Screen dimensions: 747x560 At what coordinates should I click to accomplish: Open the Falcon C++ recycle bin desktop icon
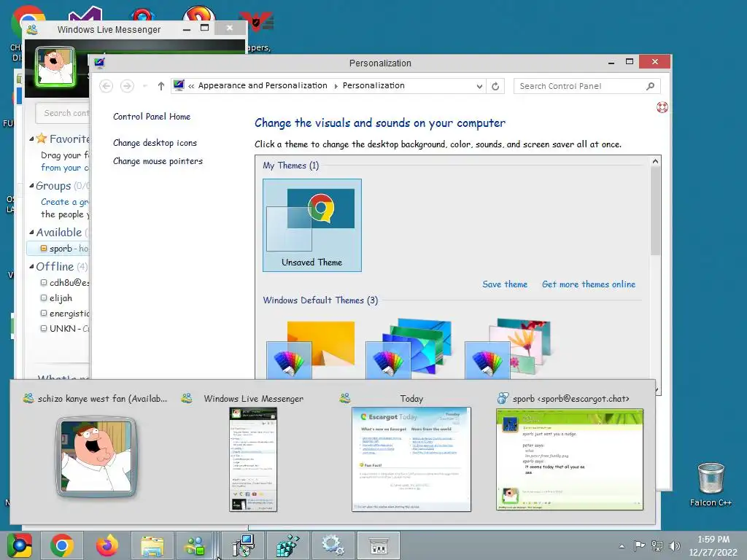[711, 484]
